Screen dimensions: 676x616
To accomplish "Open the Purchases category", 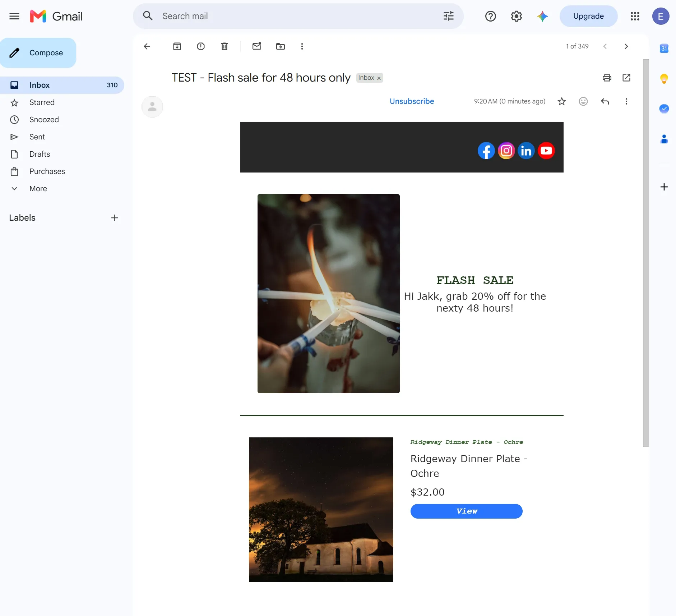I will [x=62, y=171].
